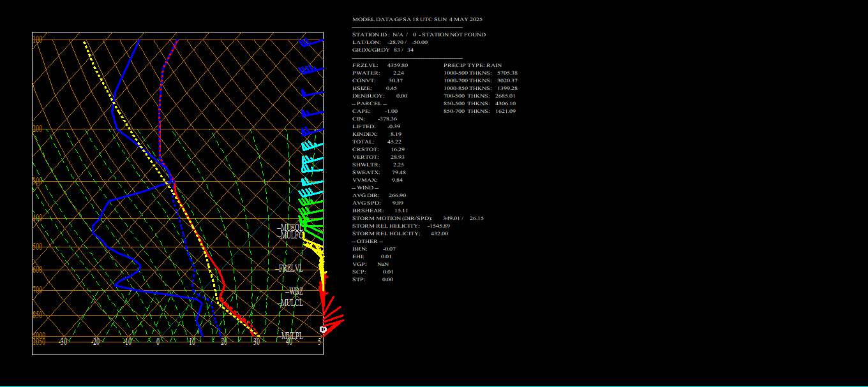Select the 850-500 THKNS 4306.10 row
The height and width of the screenshot is (387, 868).
tap(479, 103)
